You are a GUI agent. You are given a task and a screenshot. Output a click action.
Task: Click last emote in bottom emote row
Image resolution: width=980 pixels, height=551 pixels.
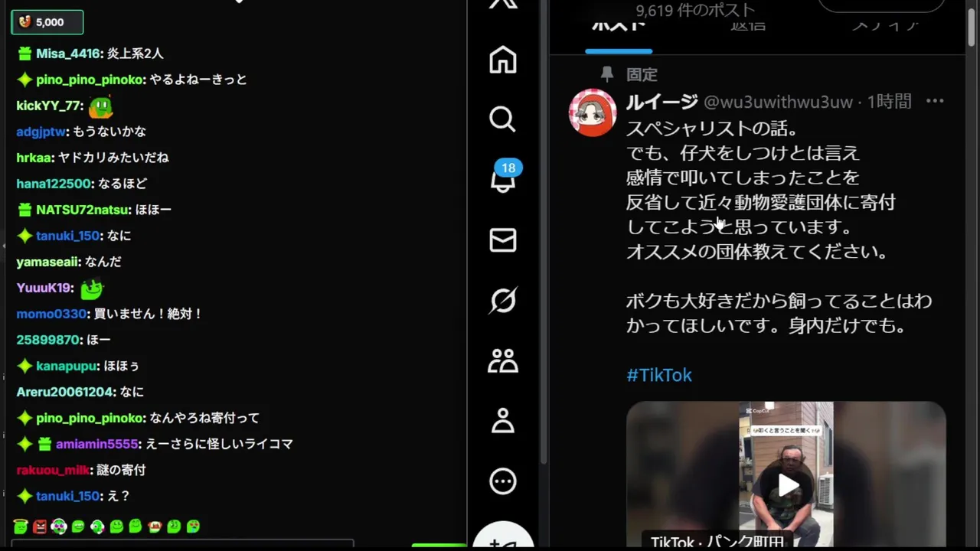[194, 527]
